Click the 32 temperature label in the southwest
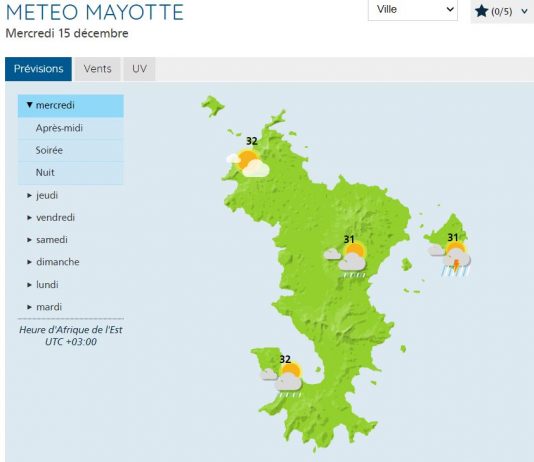Viewport: 534px width, 462px height. 285,359
